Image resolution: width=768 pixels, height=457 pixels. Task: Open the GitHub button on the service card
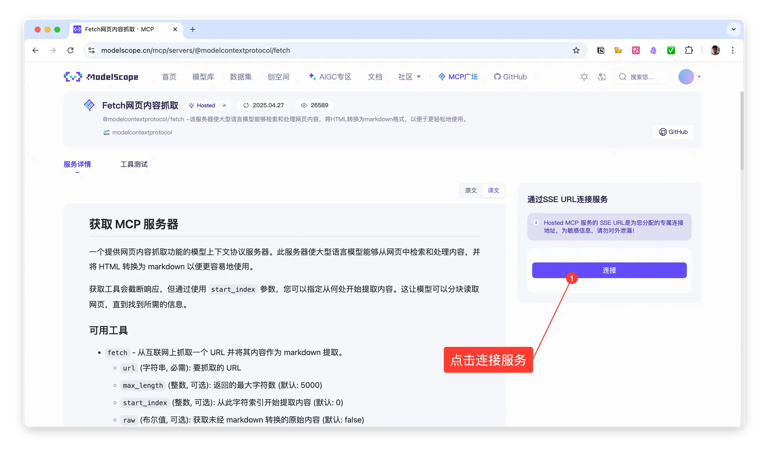[673, 132]
